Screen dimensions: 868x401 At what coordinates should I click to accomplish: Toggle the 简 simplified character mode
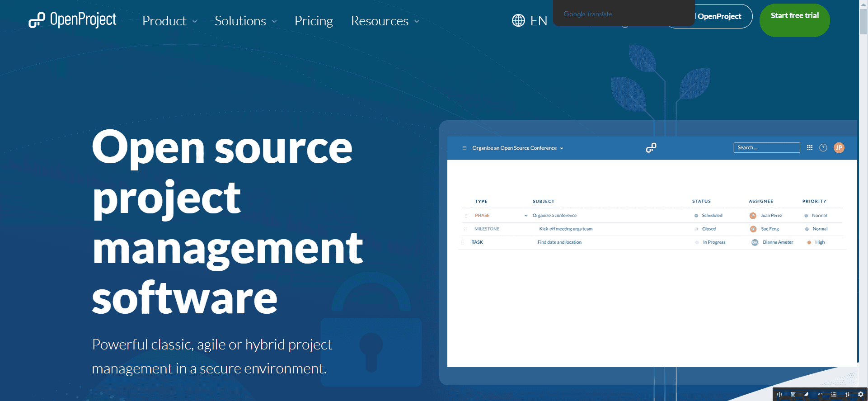coord(793,394)
